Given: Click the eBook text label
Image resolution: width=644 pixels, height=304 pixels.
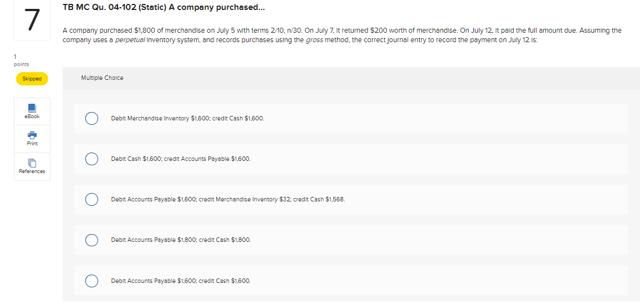Looking at the screenshot, I should point(32,116).
